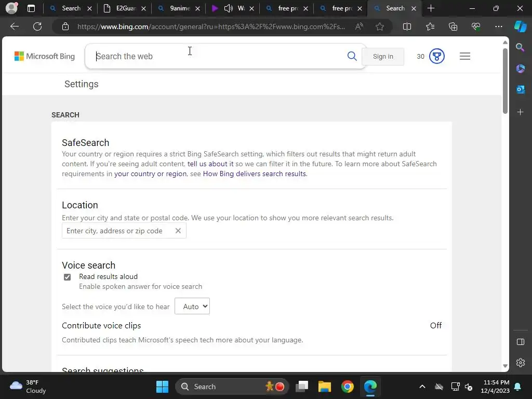Open split screen icon
This screenshot has width=532, height=399.
click(407, 26)
